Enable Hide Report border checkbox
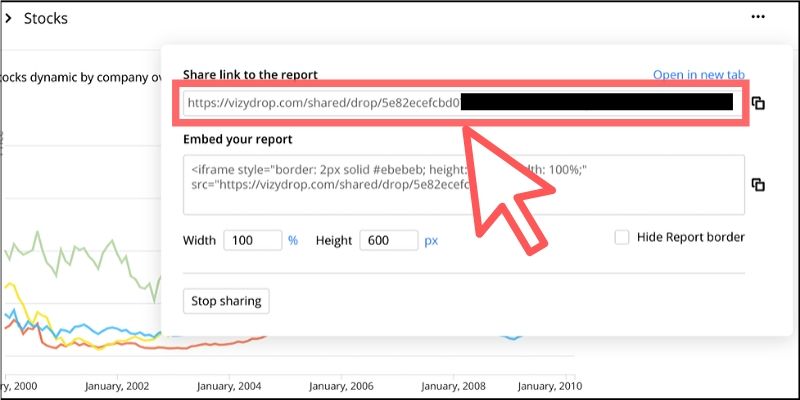The height and width of the screenshot is (400, 800). coord(621,237)
